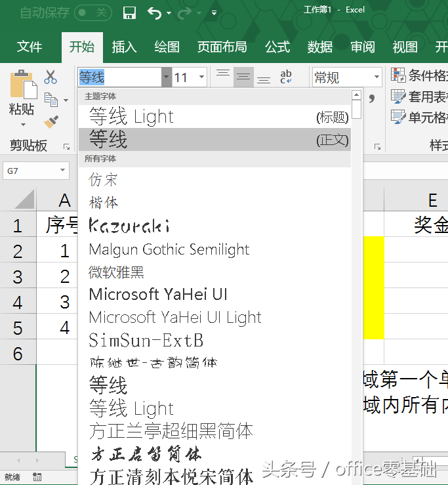Click the Save icon in quick access toolbar

(129, 13)
